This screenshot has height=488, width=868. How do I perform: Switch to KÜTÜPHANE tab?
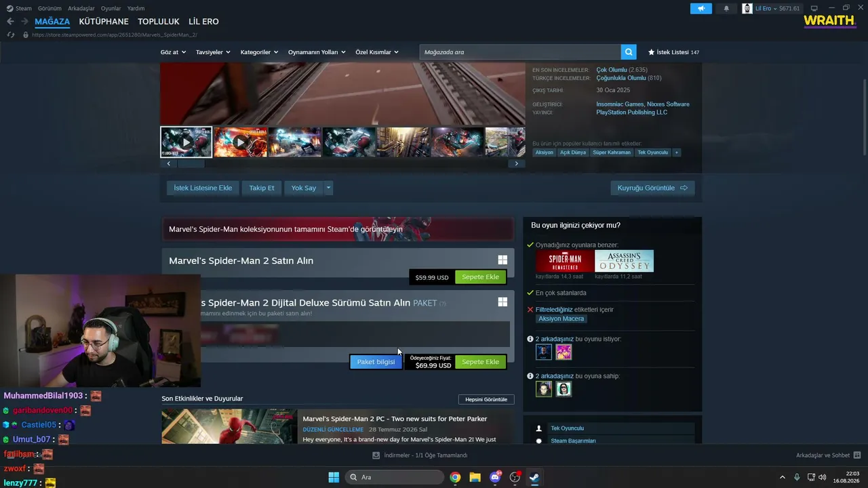tap(104, 22)
